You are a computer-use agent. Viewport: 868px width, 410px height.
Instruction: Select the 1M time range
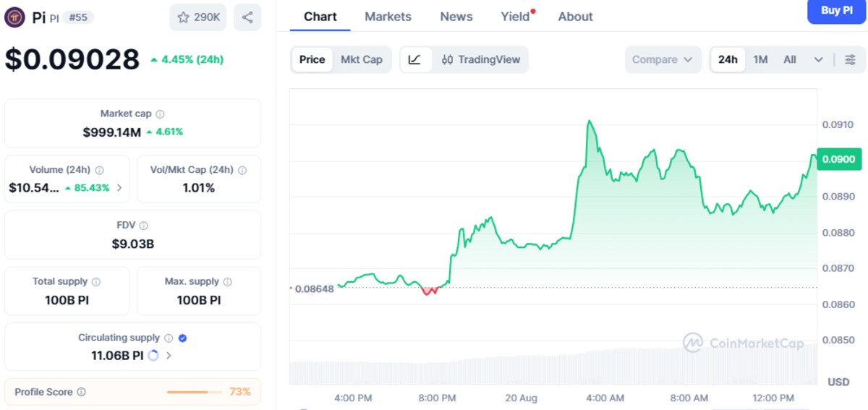click(760, 60)
